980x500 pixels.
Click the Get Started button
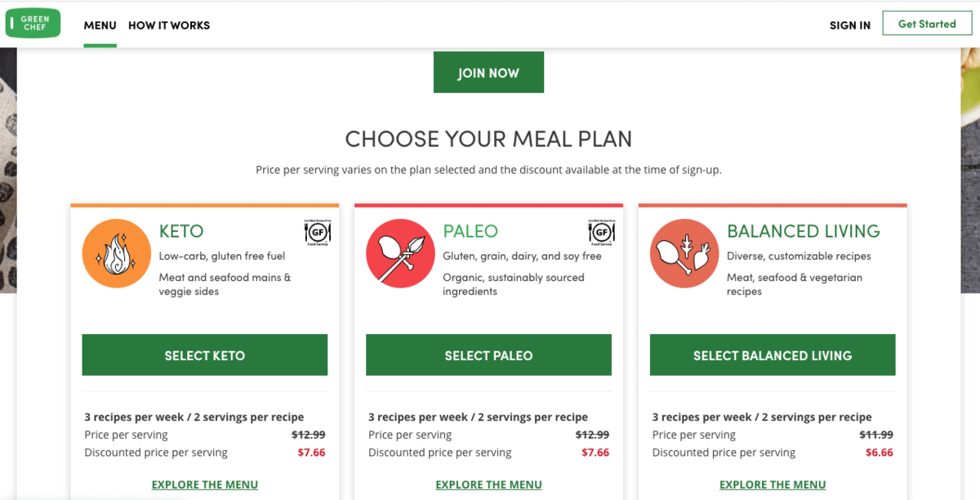(927, 24)
